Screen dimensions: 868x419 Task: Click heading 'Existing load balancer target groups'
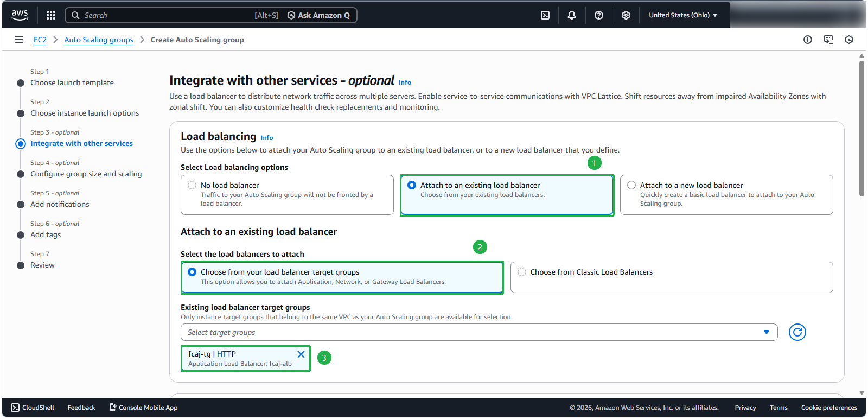[x=245, y=307]
